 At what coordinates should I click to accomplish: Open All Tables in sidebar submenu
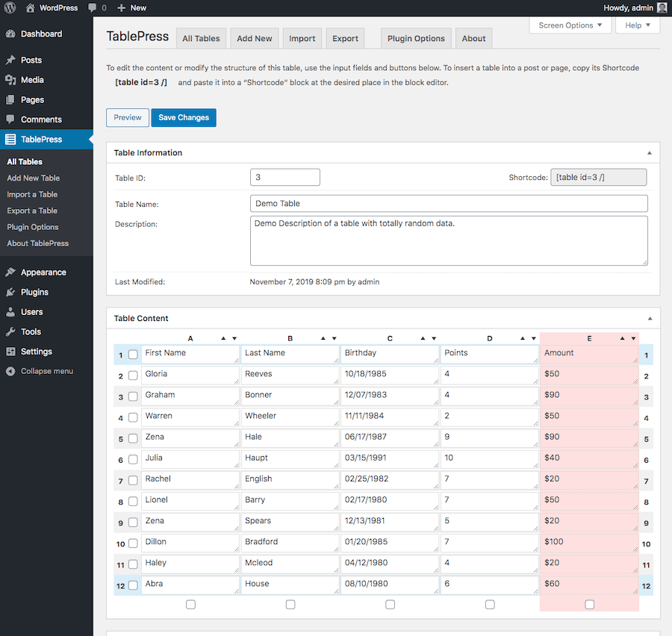(25, 161)
